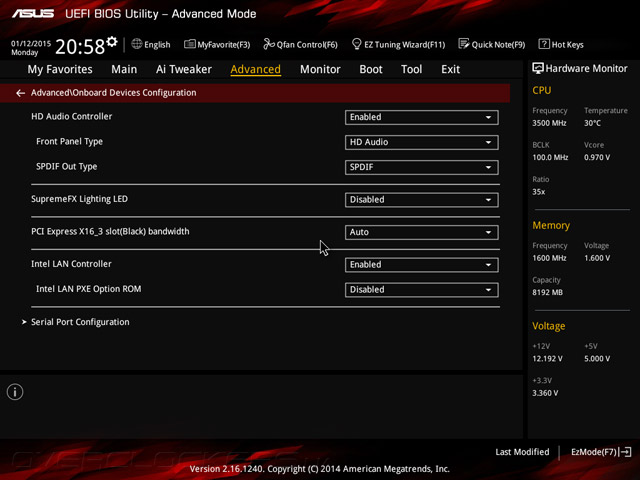Open the Ai Tweaker tab
This screenshot has height=480, width=640.
pyautogui.click(x=184, y=69)
